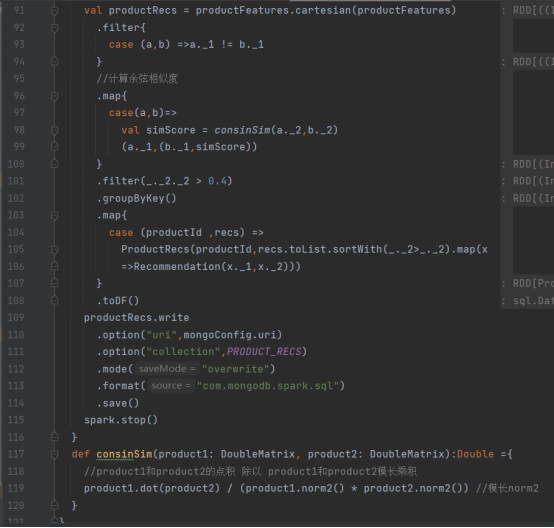The image size is (554, 528).
Task: Click the "Double" return type on line 117
Action: [476, 454]
